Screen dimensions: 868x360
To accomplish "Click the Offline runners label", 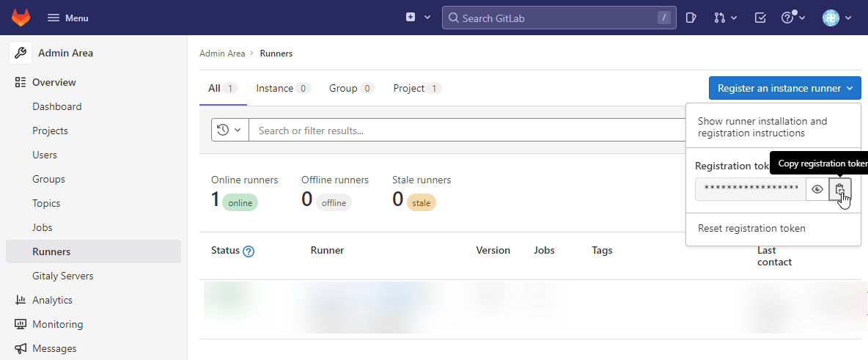I will (335, 180).
